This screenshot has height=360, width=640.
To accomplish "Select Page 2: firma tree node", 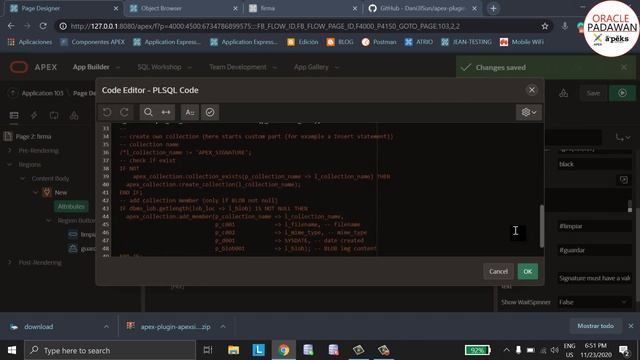I will (x=33, y=136).
